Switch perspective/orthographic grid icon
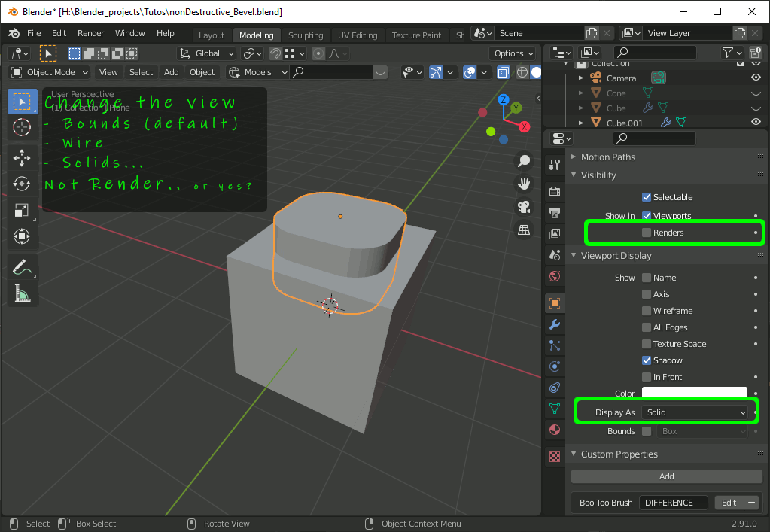 (524, 230)
